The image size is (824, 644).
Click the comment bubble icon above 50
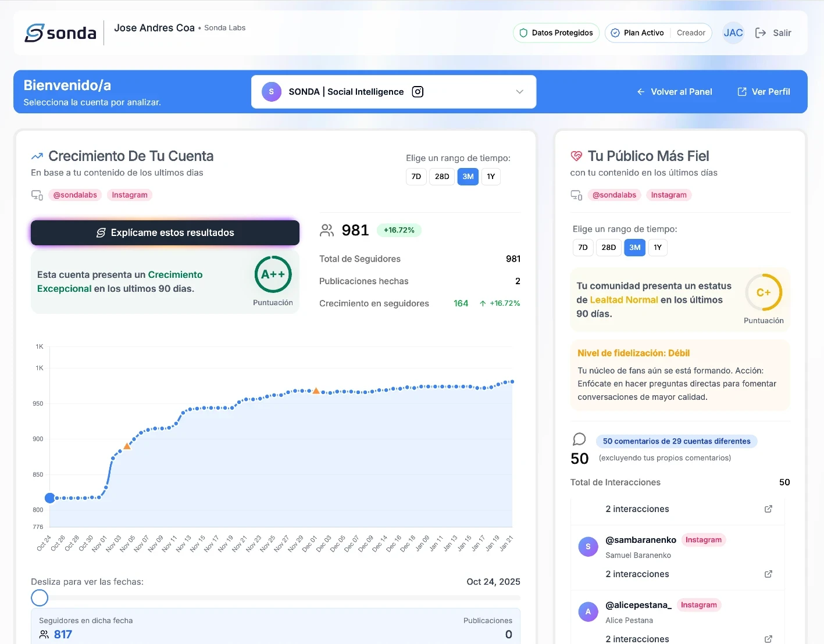point(579,439)
